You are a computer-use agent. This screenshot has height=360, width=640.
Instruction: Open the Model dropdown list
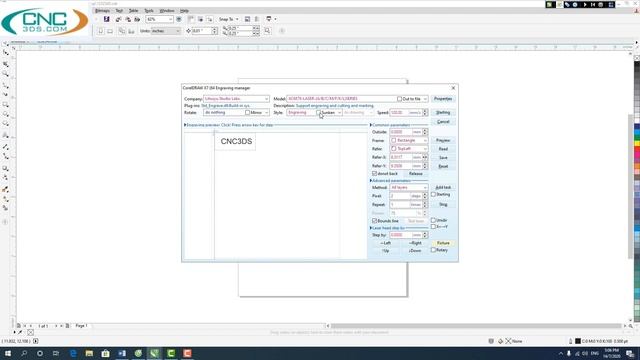click(425, 99)
